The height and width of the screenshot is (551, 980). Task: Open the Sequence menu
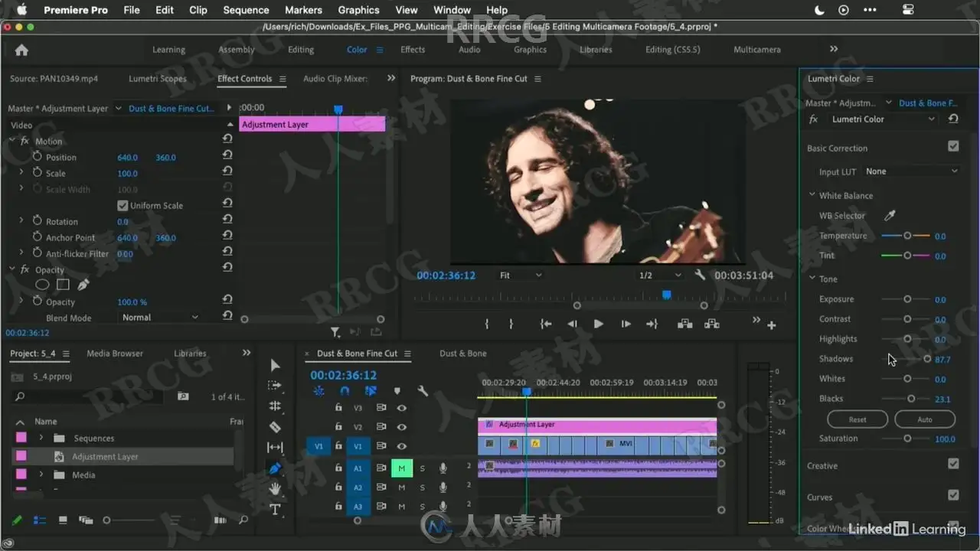[x=246, y=10]
